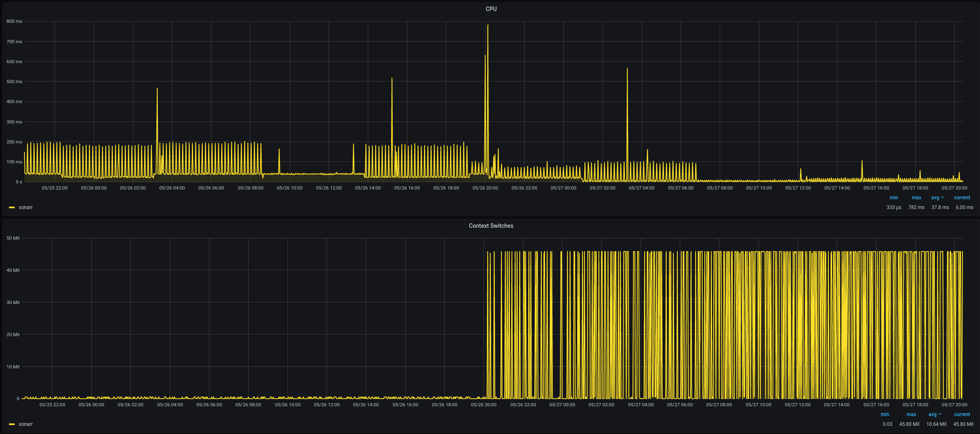Screen dimensions: 980x434
Task: Click the tallest CPU spike near 782 ms
Action: click(488, 25)
